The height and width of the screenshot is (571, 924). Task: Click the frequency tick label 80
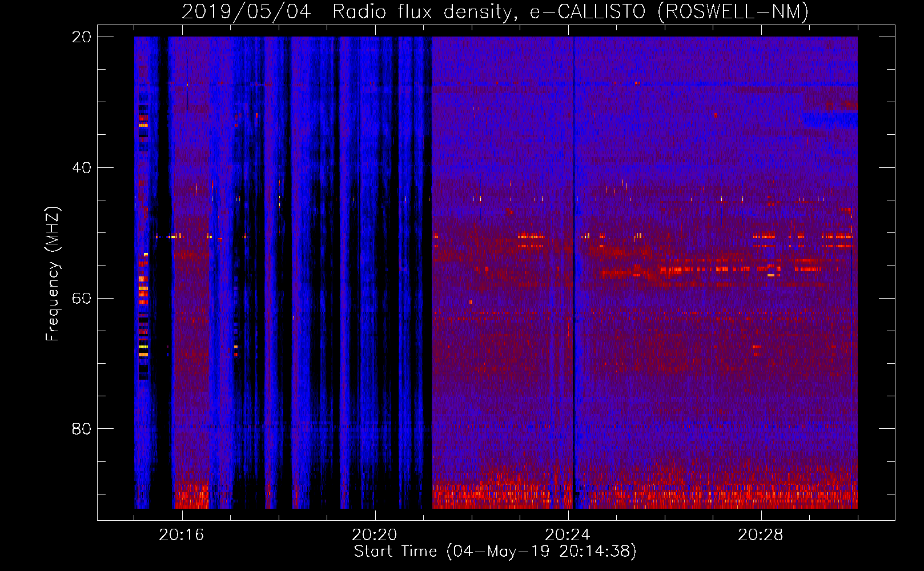click(82, 429)
